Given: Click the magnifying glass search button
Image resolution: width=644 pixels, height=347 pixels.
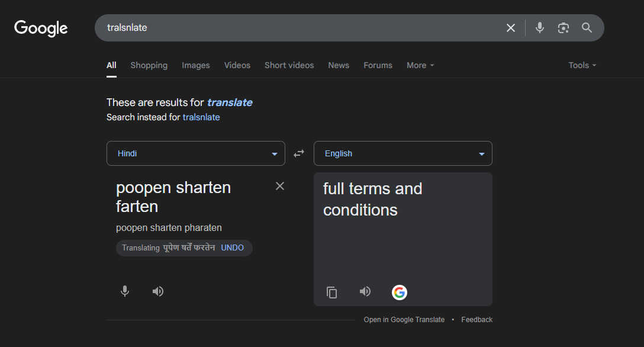Looking at the screenshot, I should pos(587,27).
